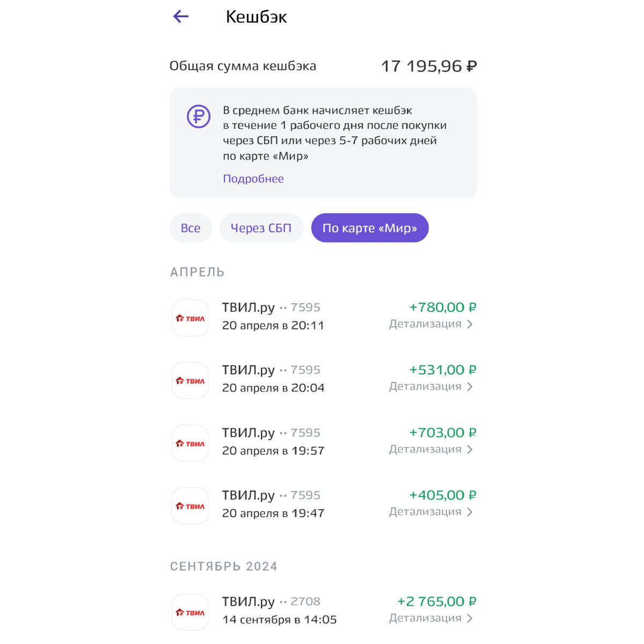Tap ТВИЛ logo of 19:57 transaction

pos(190,443)
